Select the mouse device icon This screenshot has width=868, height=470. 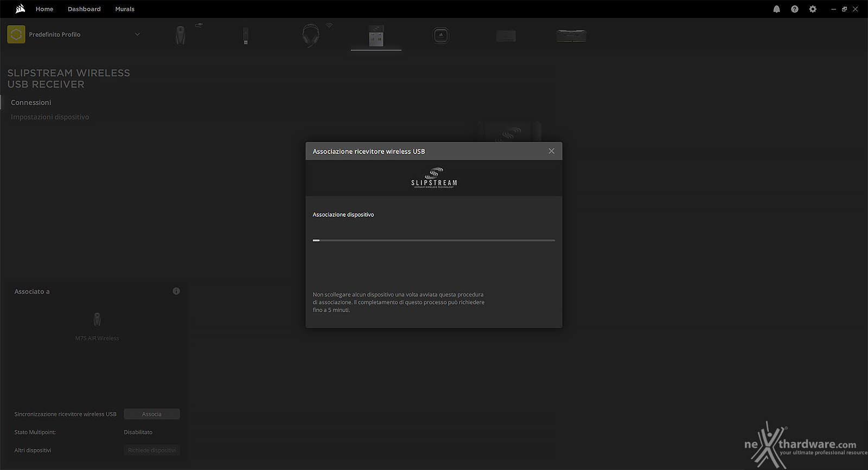pos(181,35)
